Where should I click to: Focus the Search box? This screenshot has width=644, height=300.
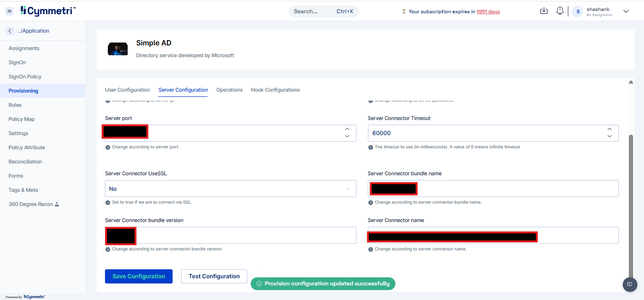(x=324, y=11)
